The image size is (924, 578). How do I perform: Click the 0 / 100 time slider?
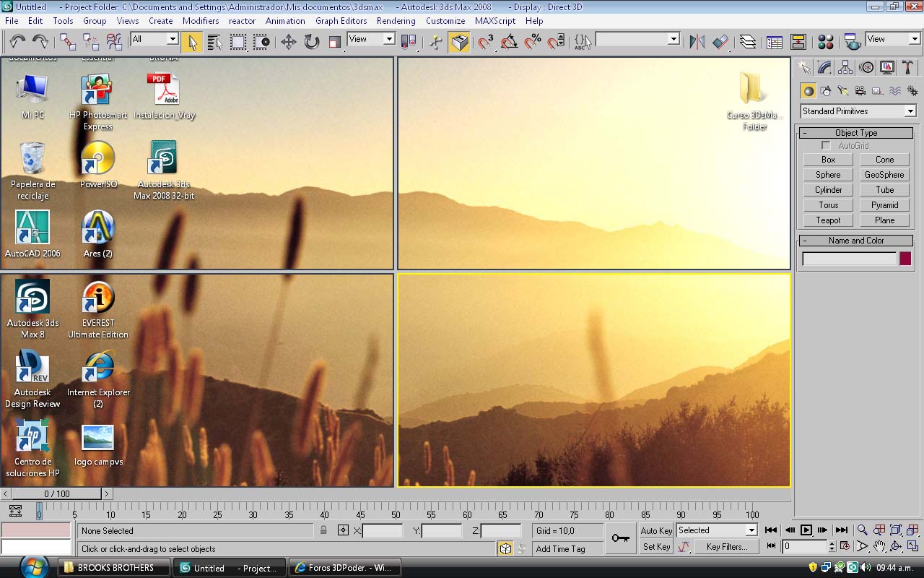56,494
